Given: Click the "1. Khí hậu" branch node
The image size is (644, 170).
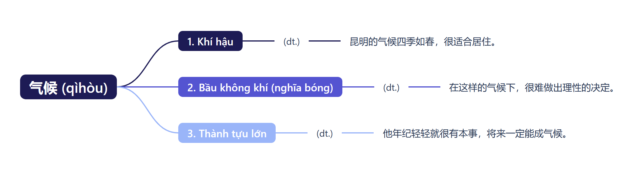Looking at the screenshot, I should coord(210,41).
